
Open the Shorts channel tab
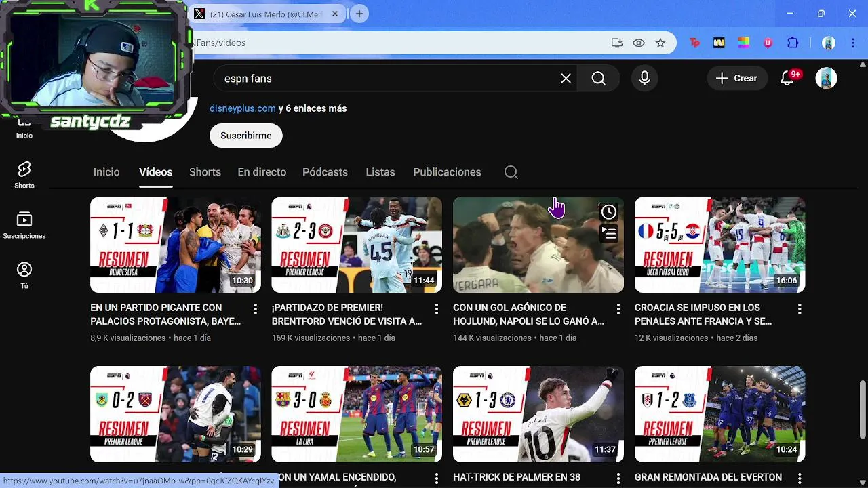tap(205, 172)
